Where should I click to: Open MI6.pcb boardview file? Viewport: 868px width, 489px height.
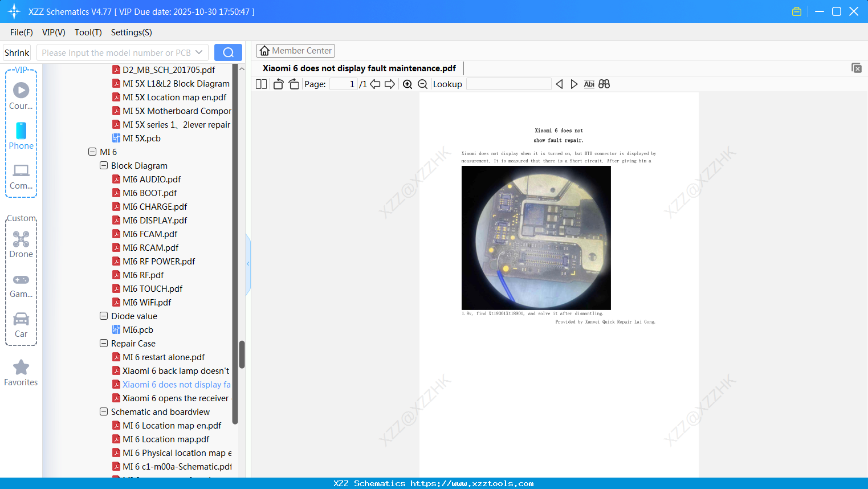(138, 330)
